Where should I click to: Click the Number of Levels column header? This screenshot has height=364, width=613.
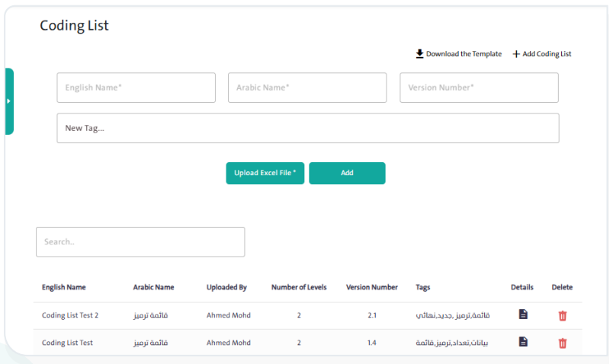coord(299,287)
